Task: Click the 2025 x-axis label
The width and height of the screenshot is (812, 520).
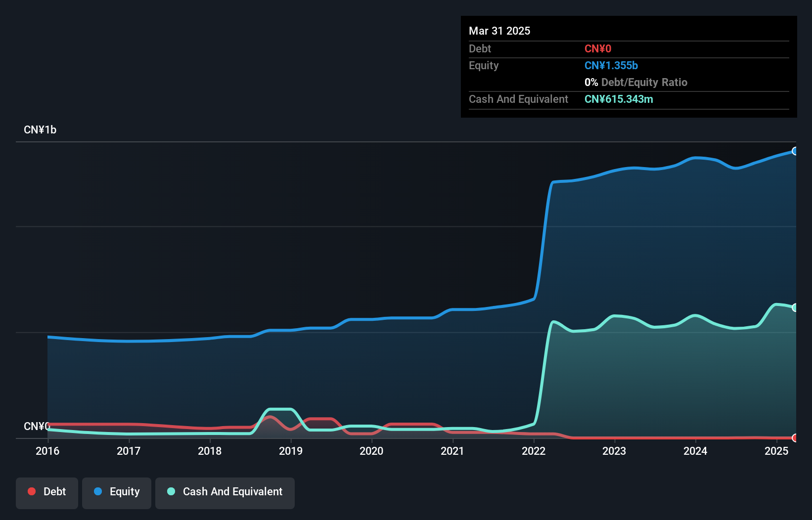Action: (776, 451)
